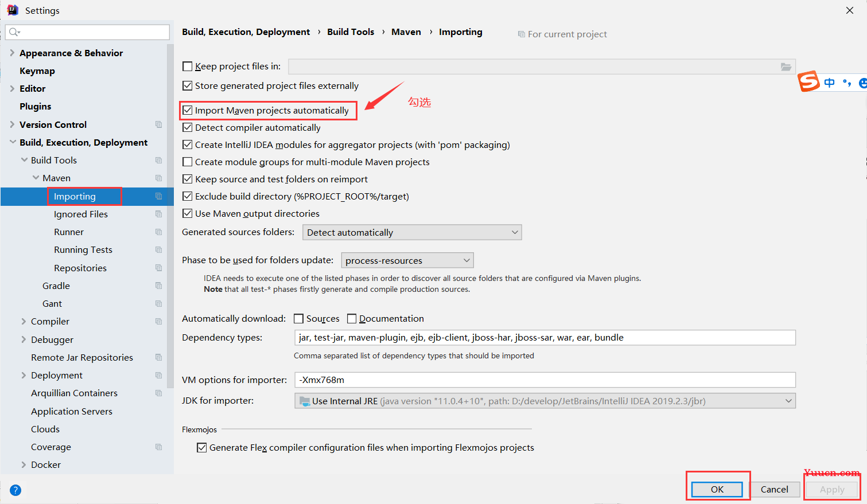Image resolution: width=867 pixels, height=504 pixels.
Task: Toggle Create IntelliJ IDEA modules for aggregator projects
Action: pyautogui.click(x=187, y=144)
